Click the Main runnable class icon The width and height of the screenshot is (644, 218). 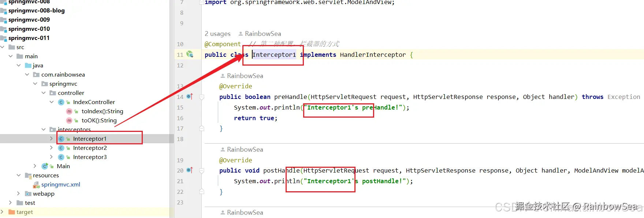click(45, 166)
